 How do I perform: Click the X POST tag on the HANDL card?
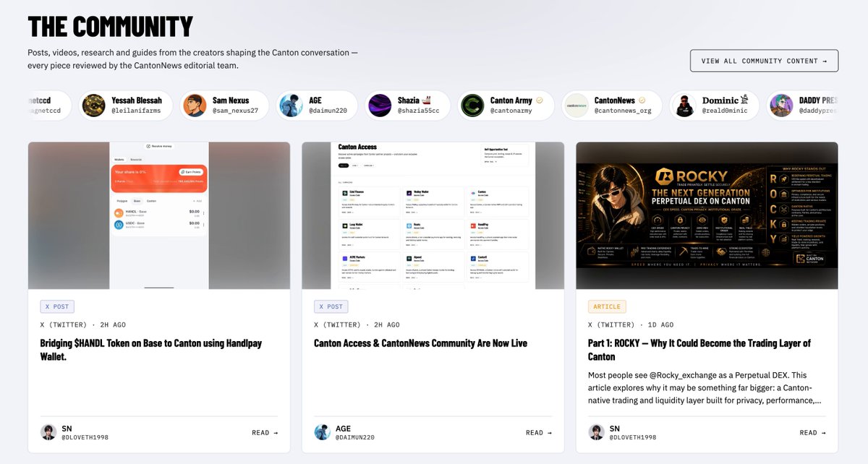(57, 306)
